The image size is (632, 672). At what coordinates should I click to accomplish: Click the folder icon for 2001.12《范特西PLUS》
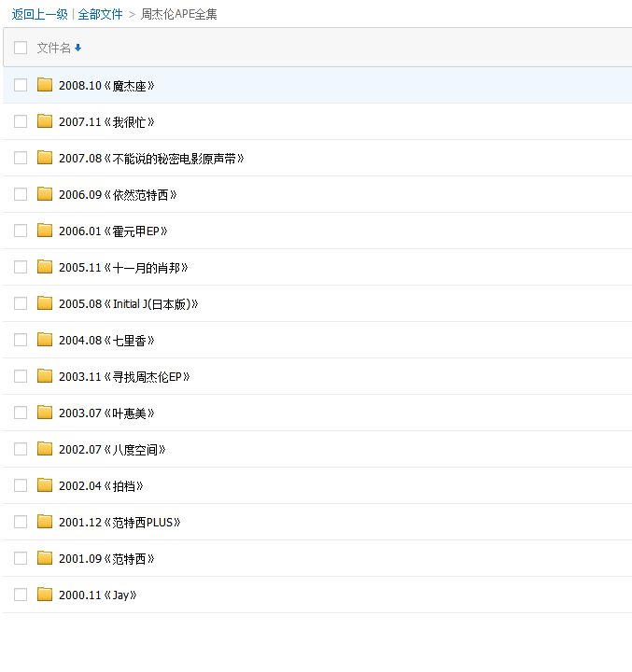click(45, 522)
